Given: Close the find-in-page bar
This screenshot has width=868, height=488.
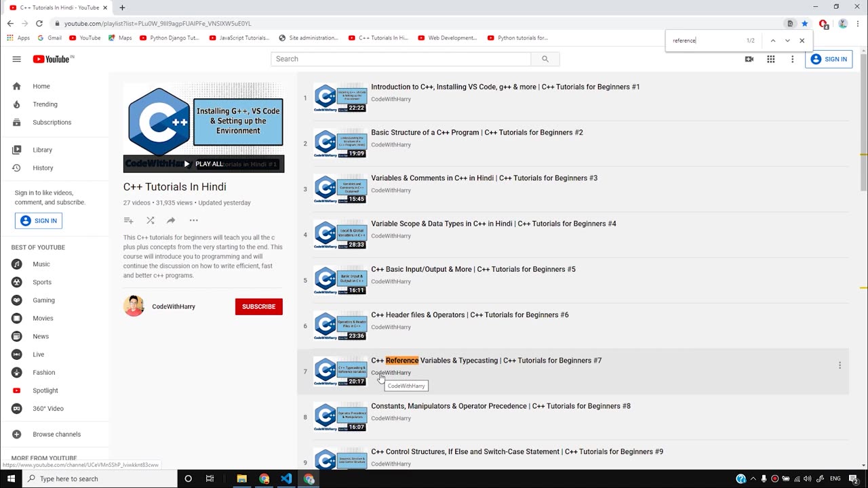Looking at the screenshot, I should tap(802, 41).
